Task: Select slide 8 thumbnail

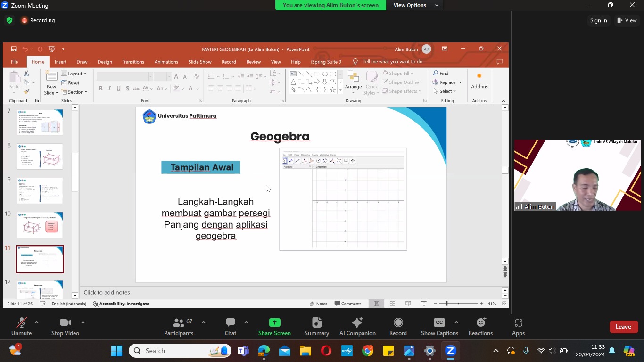Action: pos(40,156)
